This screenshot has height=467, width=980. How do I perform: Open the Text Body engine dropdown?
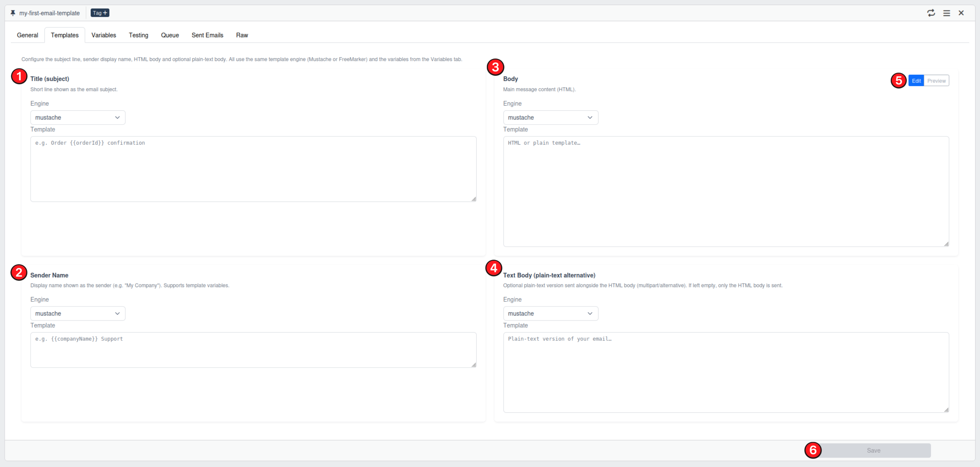pos(551,314)
